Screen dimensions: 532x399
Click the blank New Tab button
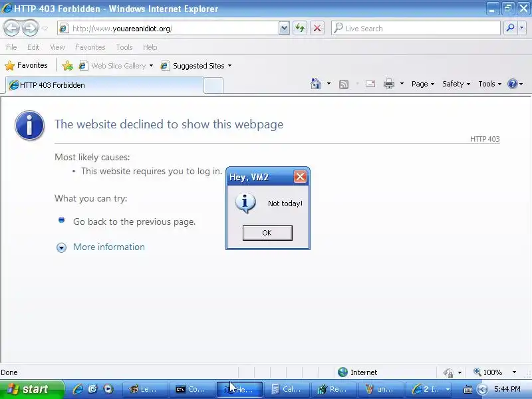[213, 85]
